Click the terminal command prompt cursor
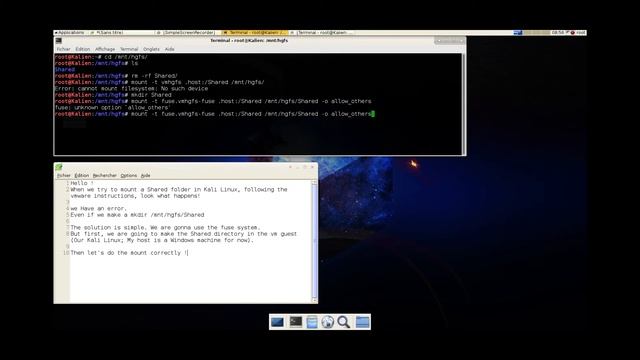This screenshot has height=360, width=640. pos(373,114)
